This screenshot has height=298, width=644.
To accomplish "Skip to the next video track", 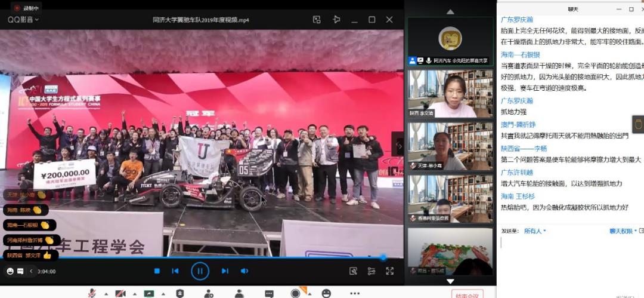I will pos(225,271).
